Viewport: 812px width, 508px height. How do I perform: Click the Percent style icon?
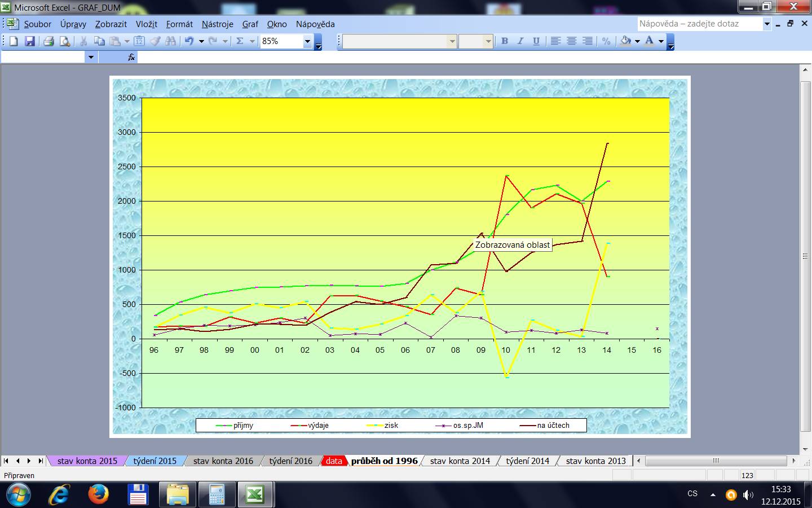coord(606,41)
